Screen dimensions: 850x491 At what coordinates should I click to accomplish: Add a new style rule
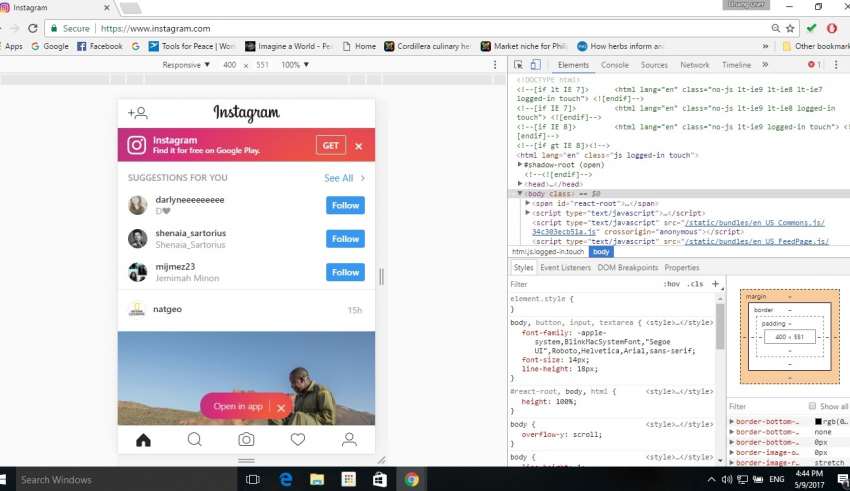(715, 283)
